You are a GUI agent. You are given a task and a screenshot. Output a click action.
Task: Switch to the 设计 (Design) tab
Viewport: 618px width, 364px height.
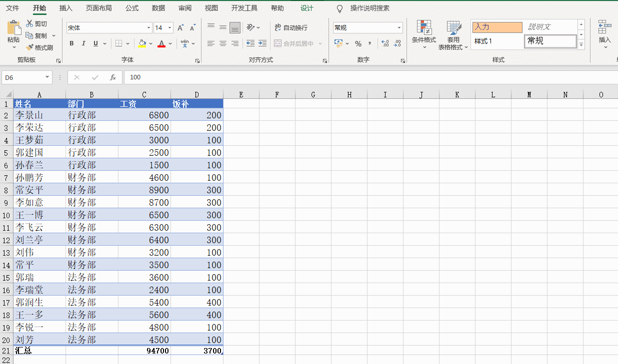[x=307, y=8]
